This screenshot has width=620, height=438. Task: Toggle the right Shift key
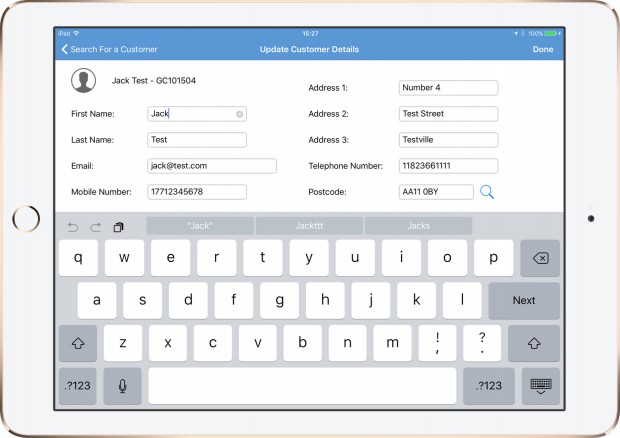[533, 343]
